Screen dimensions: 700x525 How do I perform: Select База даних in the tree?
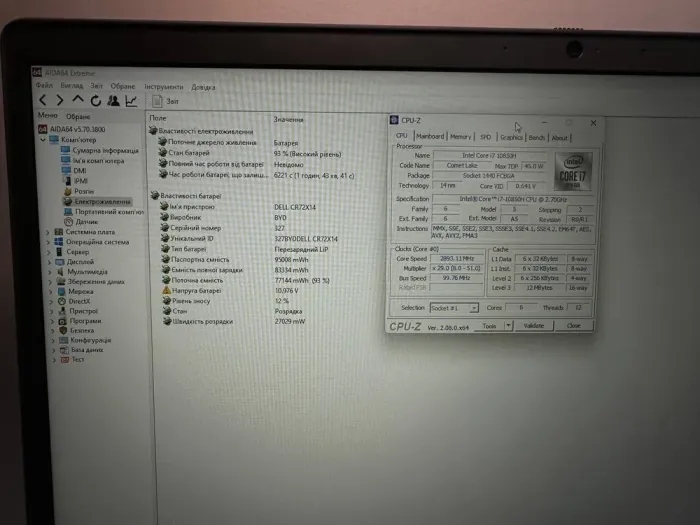[x=87, y=350]
